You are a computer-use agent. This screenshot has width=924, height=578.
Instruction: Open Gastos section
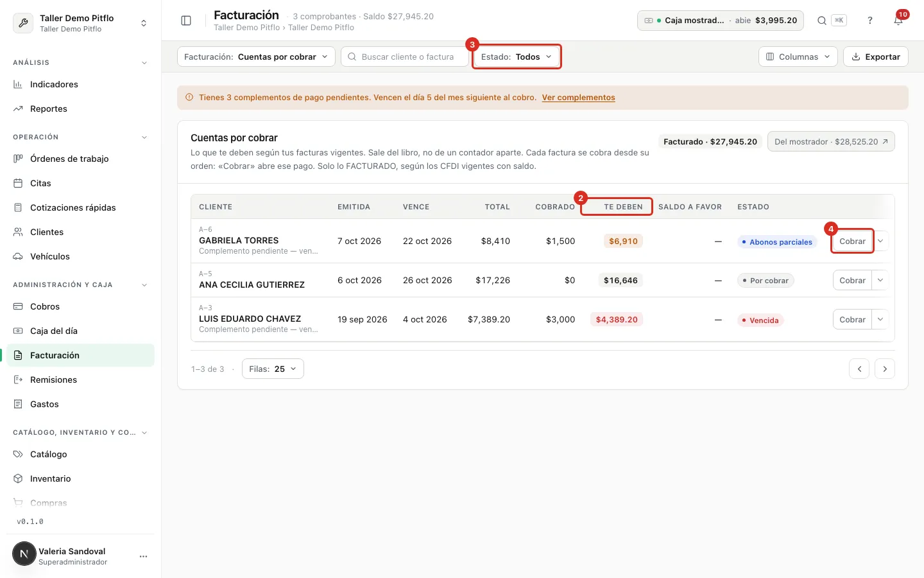tap(80, 404)
